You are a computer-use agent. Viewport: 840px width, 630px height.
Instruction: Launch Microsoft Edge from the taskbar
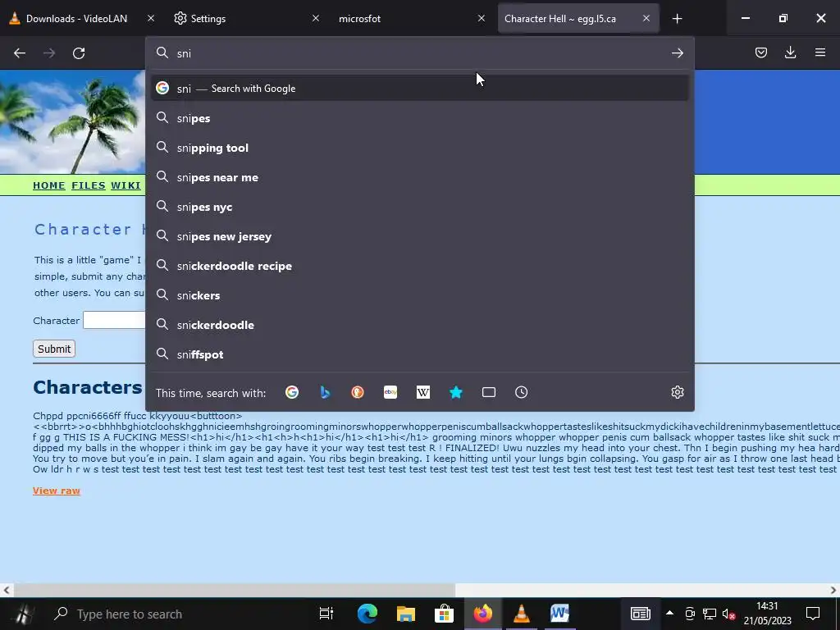pyautogui.click(x=367, y=614)
